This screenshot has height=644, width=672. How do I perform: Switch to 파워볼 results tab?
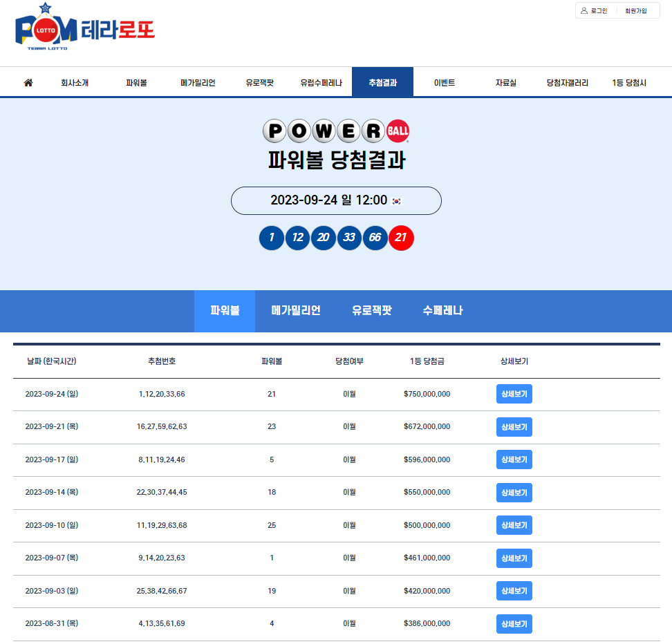tap(225, 311)
